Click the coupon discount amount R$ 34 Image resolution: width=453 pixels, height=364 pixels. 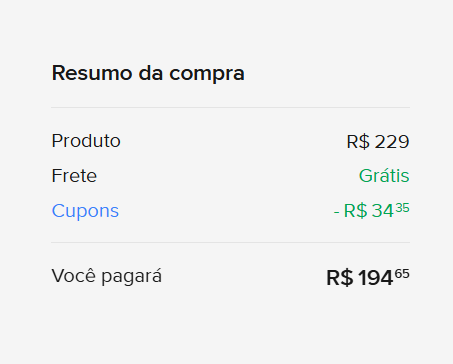pos(371,211)
